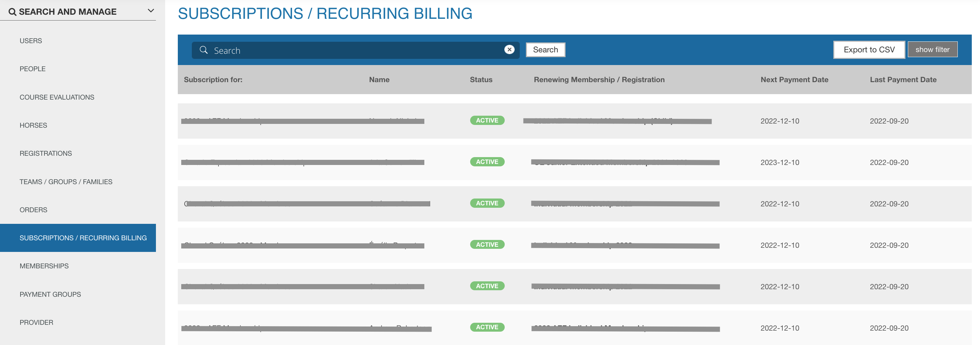Click the magnifier icon in search bar

(203, 50)
